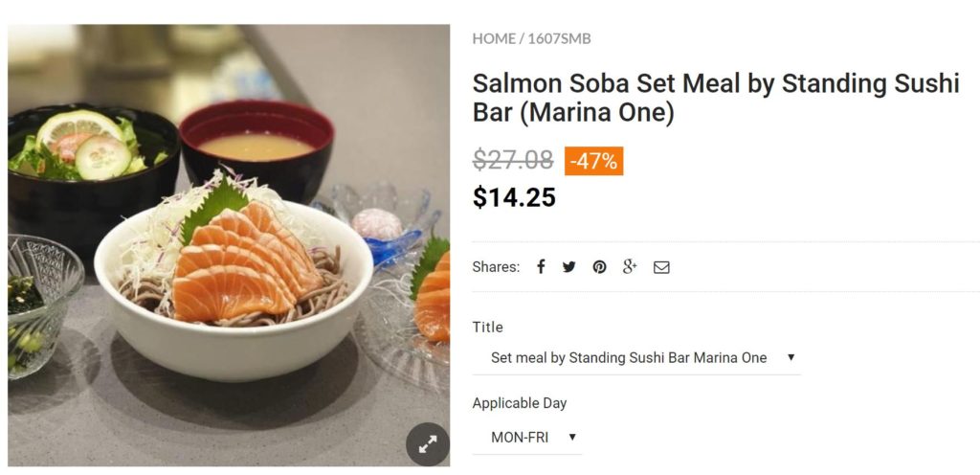Open the 1607SMB breadcrumb link
The image size is (980, 475).
pos(559,39)
